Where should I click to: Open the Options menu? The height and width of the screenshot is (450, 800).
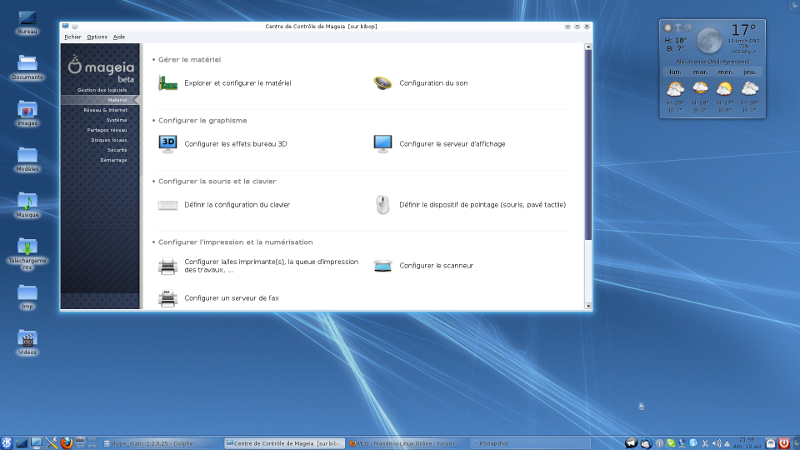(97, 37)
